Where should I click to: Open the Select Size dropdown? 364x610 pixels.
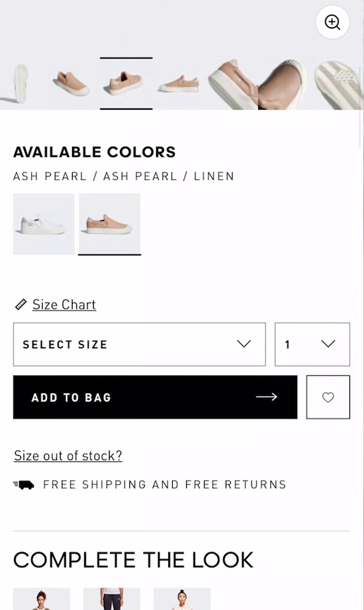coord(139,344)
